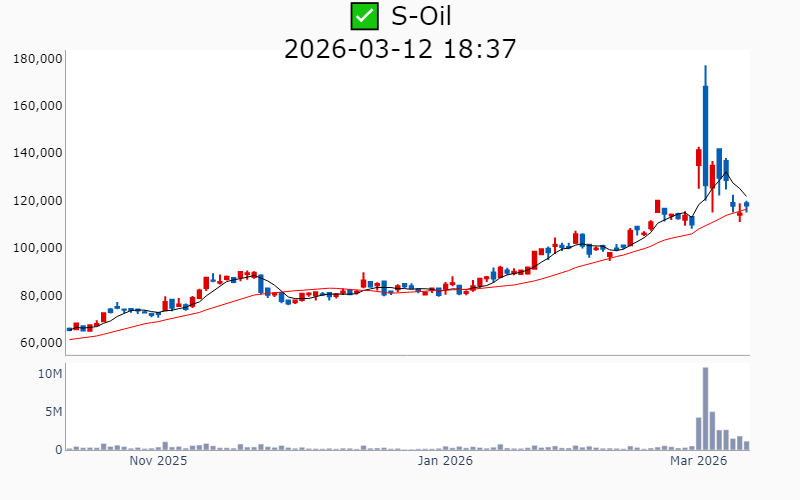Click the 10M volume axis label
Viewport: 800px width, 500px height.
coord(50,374)
